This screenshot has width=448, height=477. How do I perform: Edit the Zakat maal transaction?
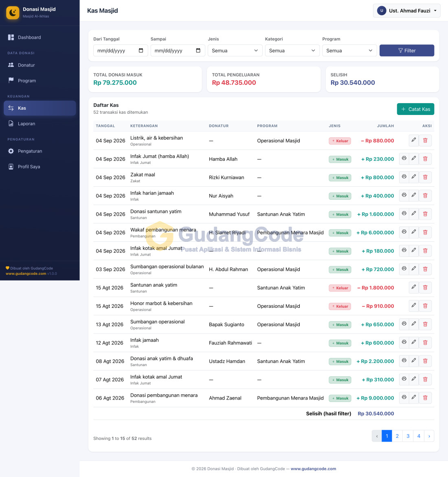point(414,177)
